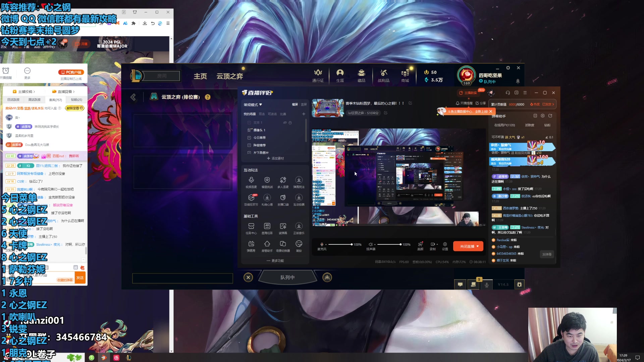Toggle lock icon for 文本 1 source
The image size is (644, 362).
click(x=290, y=123)
